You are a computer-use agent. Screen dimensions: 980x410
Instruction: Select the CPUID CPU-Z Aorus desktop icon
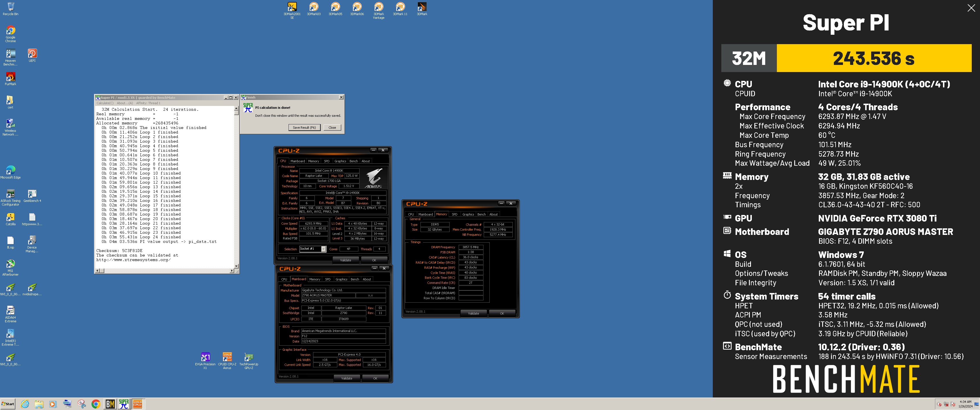click(227, 360)
